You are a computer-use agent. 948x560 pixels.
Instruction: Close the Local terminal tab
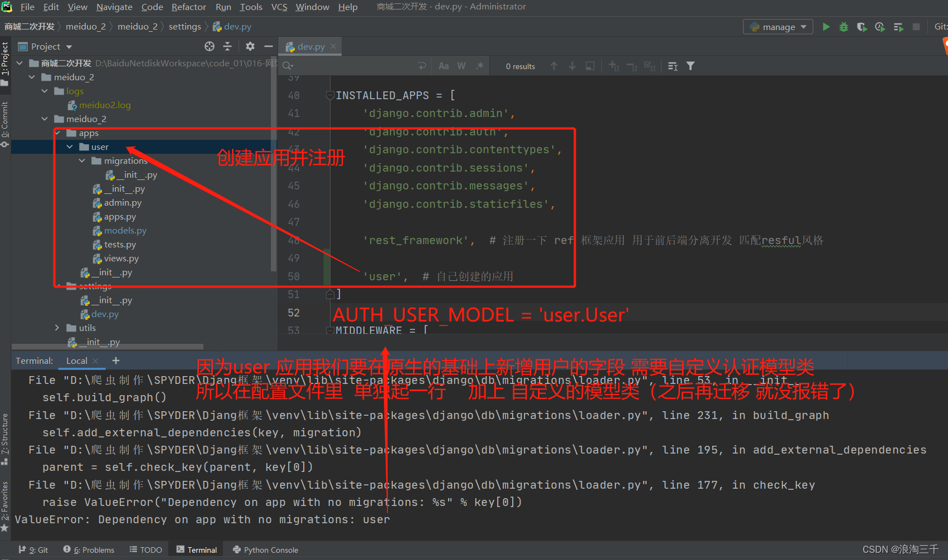(x=95, y=361)
